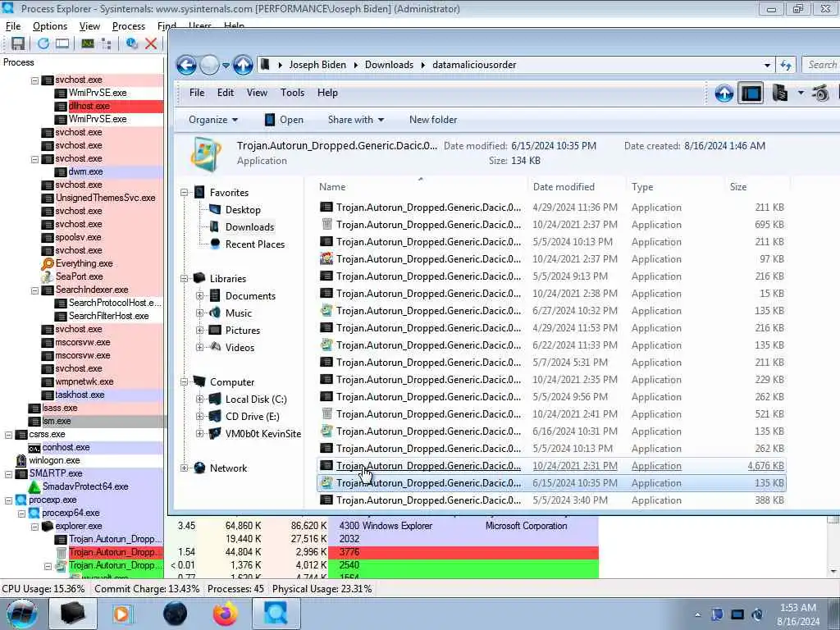Screen dimensions: 840x630
Task: Click the red X Kill Process icon
Action: coord(151,44)
